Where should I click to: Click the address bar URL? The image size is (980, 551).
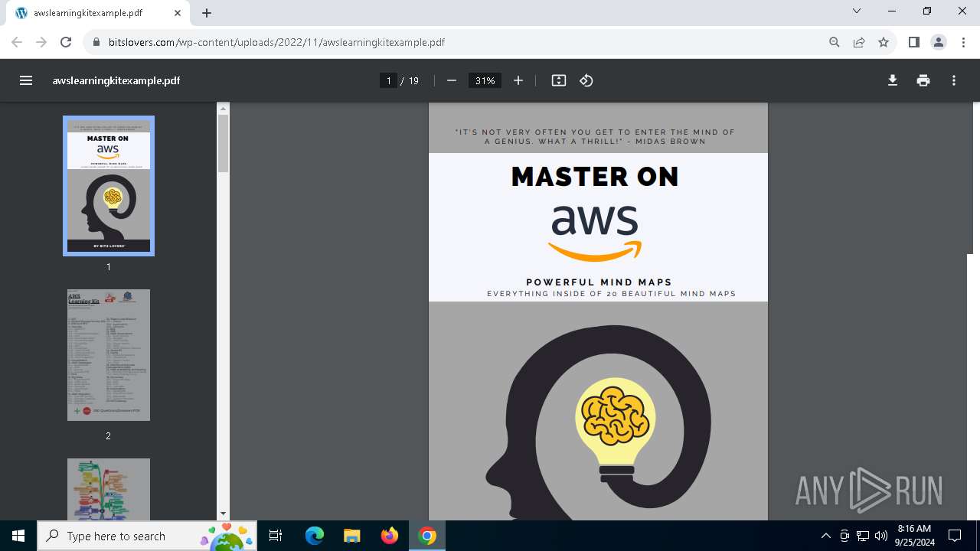pos(276,42)
